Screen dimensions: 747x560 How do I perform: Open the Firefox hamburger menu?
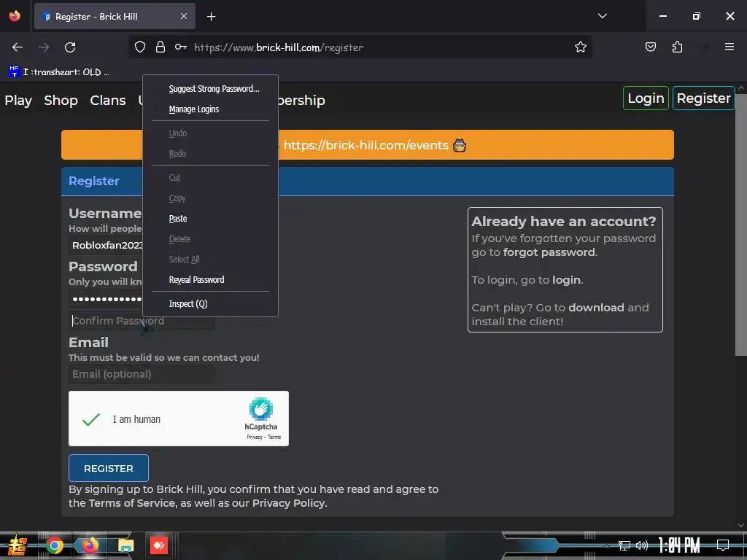tap(729, 47)
